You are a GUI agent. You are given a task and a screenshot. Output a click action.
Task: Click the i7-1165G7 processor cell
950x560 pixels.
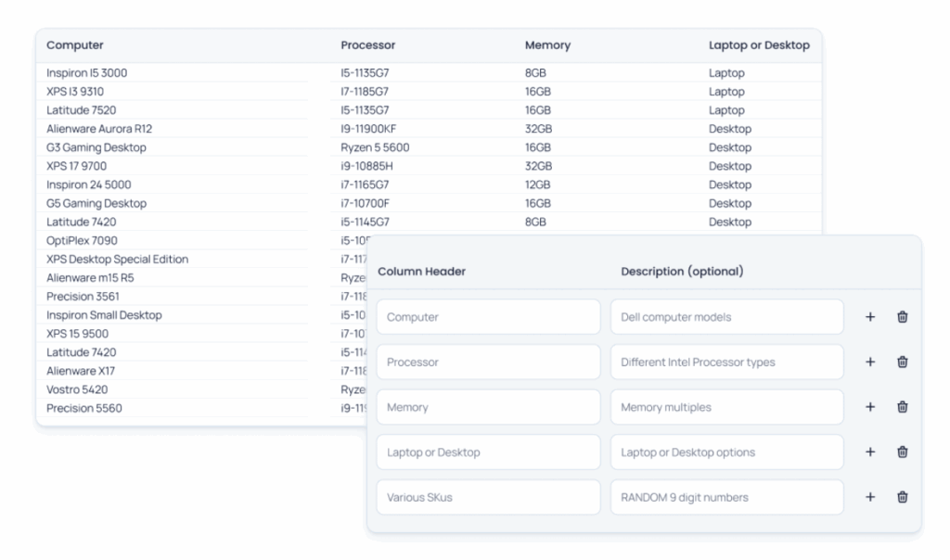(x=365, y=185)
